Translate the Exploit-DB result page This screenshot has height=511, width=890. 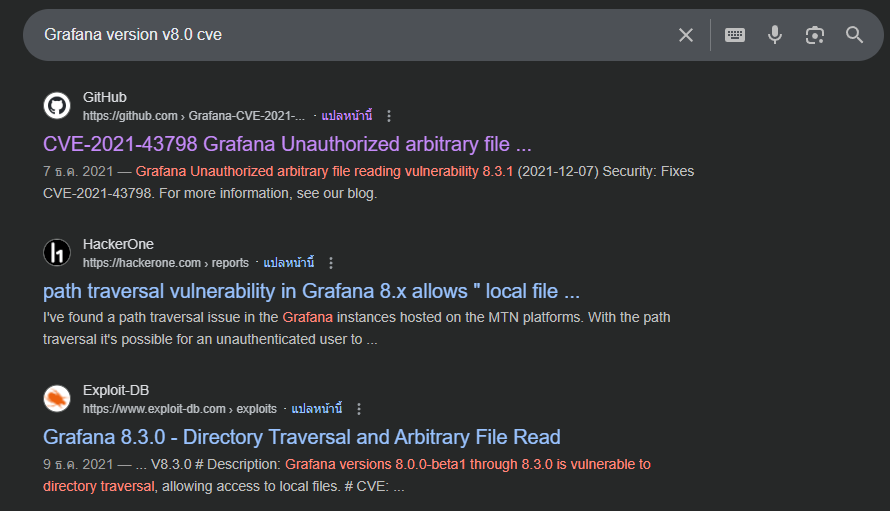click(x=317, y=409)
